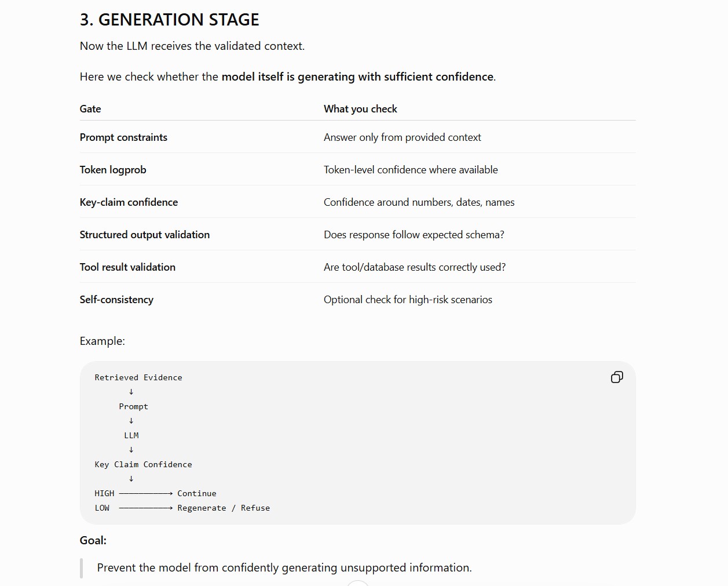728x586 pixels.
Task: Click the 'Key-claim confidence' gate cell
Action: click(129, 202)
